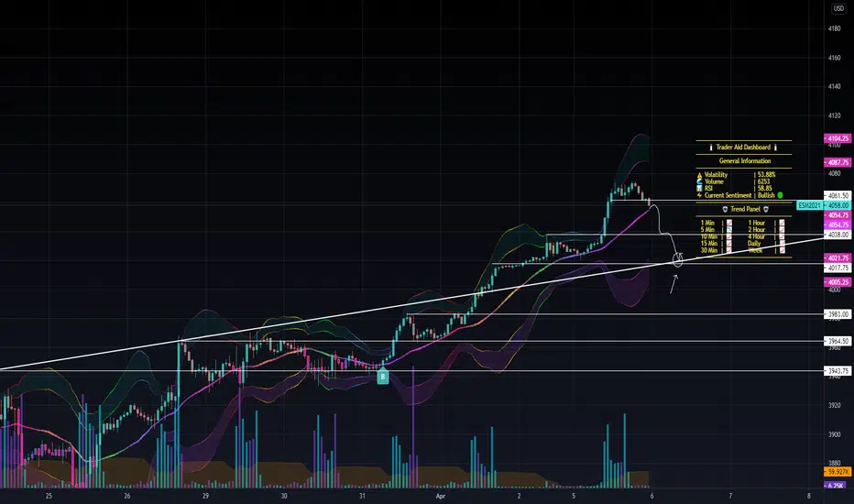Click date 30 on the time axis
This screenshot has width=854, height=504.
[x=284, y=496]
